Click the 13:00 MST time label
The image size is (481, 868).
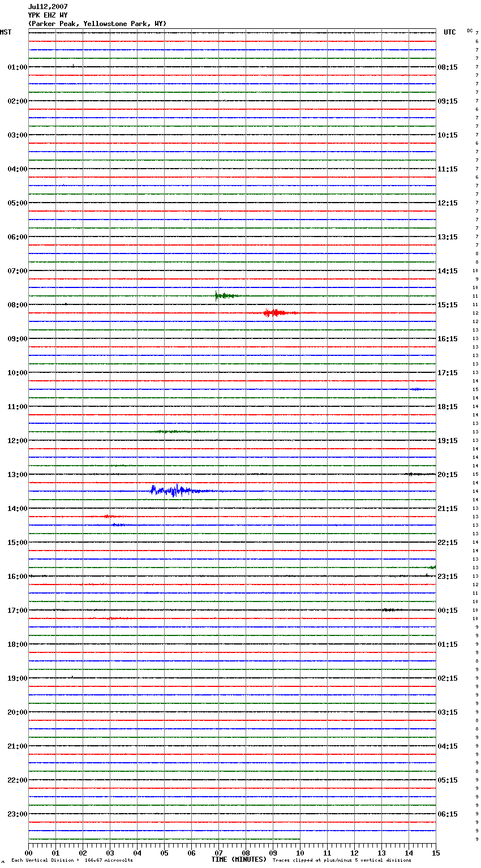18,475
